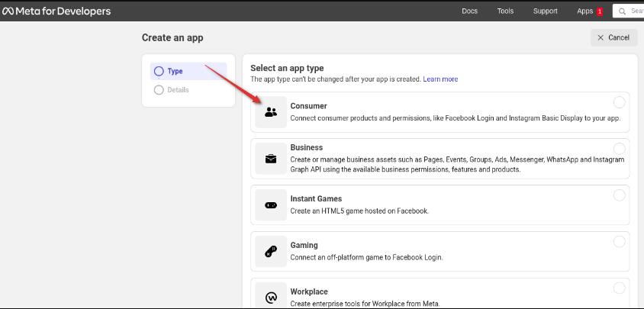Click the Business briefcase icon
644x309 pixels.
click(271, 159)
